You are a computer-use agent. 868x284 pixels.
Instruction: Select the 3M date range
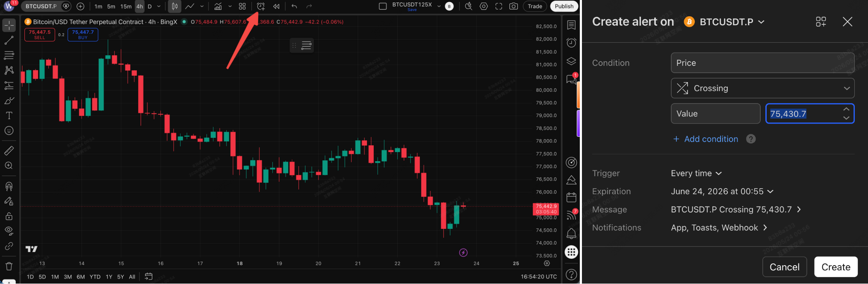click(x=68, y=277)
